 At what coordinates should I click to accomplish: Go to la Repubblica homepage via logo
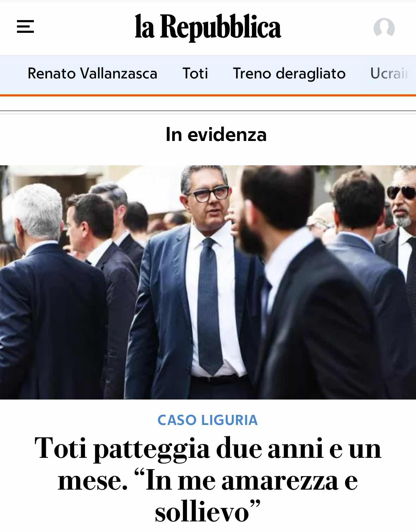tap(208, 27)
